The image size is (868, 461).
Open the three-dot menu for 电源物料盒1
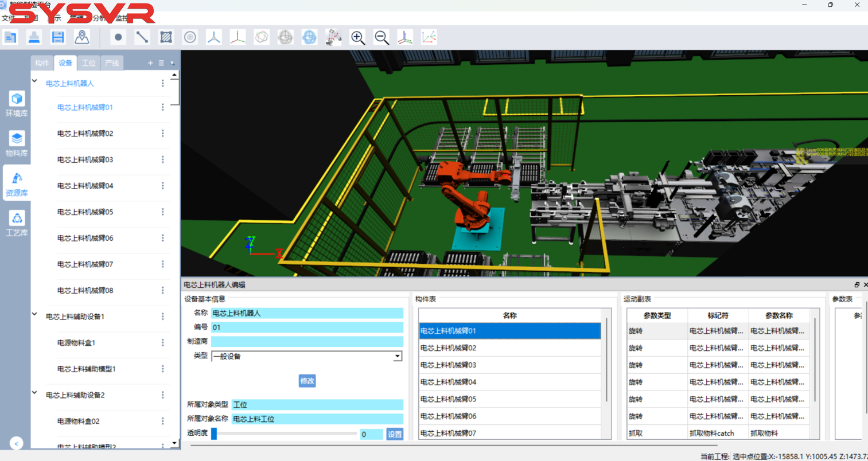(x=163, y=342)
